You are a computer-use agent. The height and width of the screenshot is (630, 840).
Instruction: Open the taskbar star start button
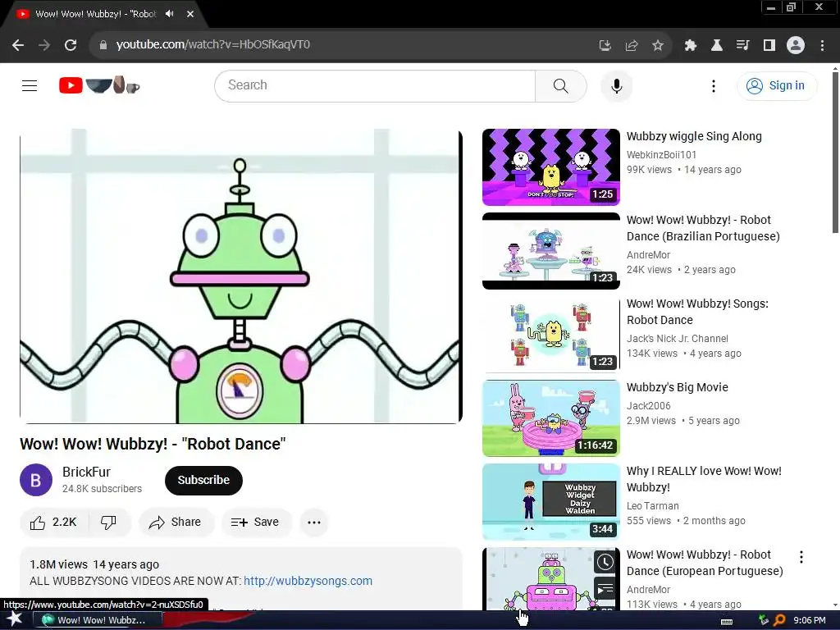pyautogui.click(x=15, y=620)
